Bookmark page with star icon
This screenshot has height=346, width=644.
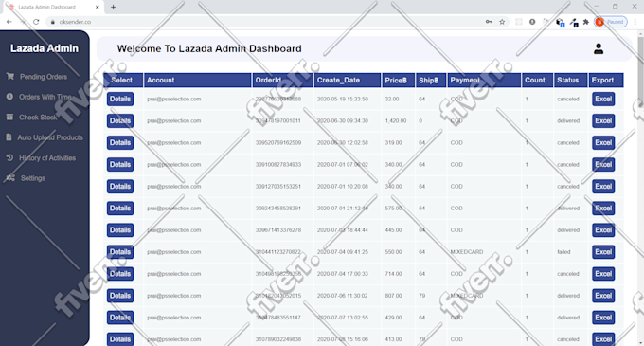[x=502, y=22]
